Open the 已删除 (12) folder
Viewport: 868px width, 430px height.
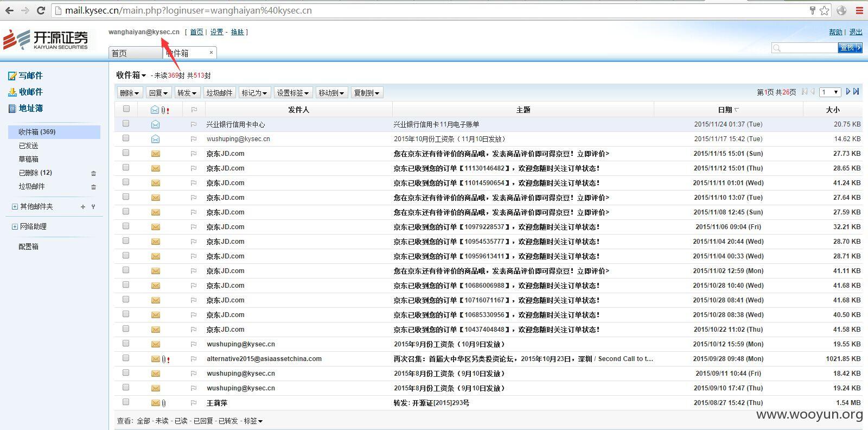click(x=35, y=173)
